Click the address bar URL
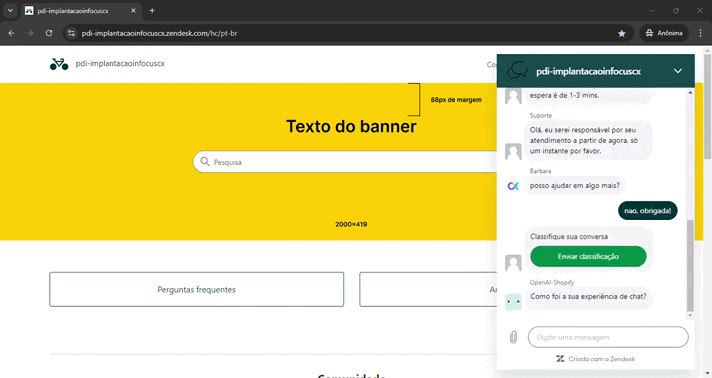712x378 pixels. pyautogui.click(x=159, y=33)
